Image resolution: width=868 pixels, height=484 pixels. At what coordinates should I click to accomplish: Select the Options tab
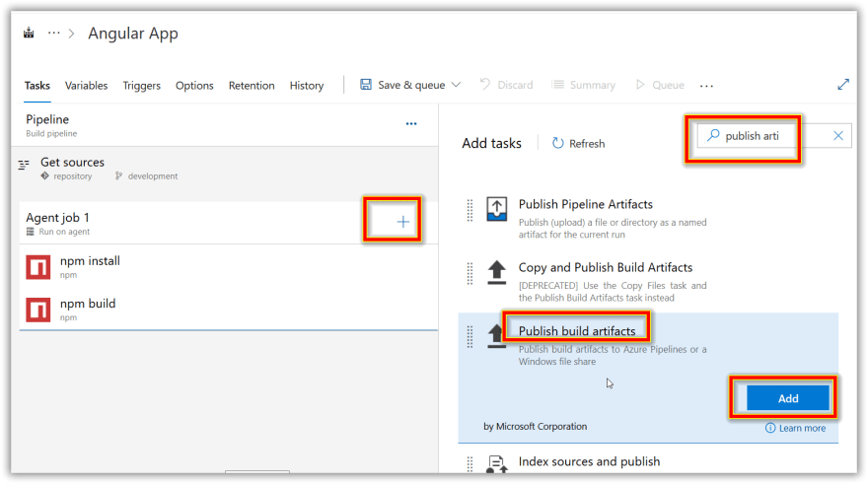tap(194, 85)
